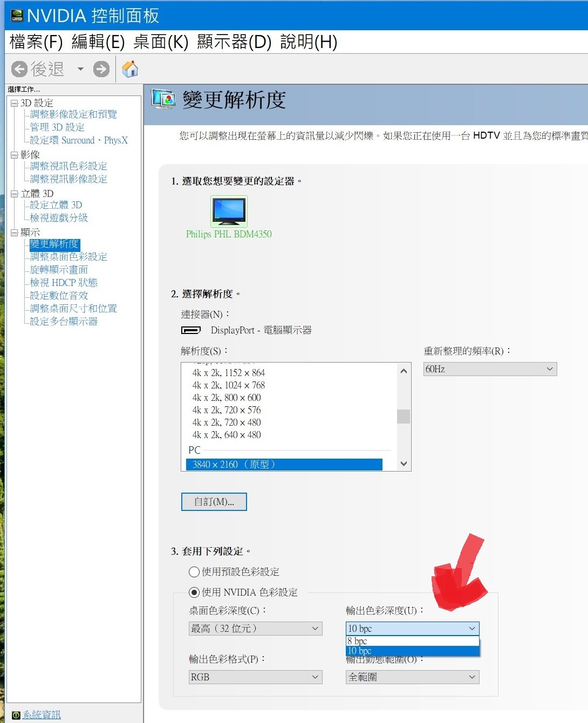588x723 pixels.
Task: Select resolution 4k x 2k, 640 × 480
Action: pyautogui.click(x=227, y=435)
